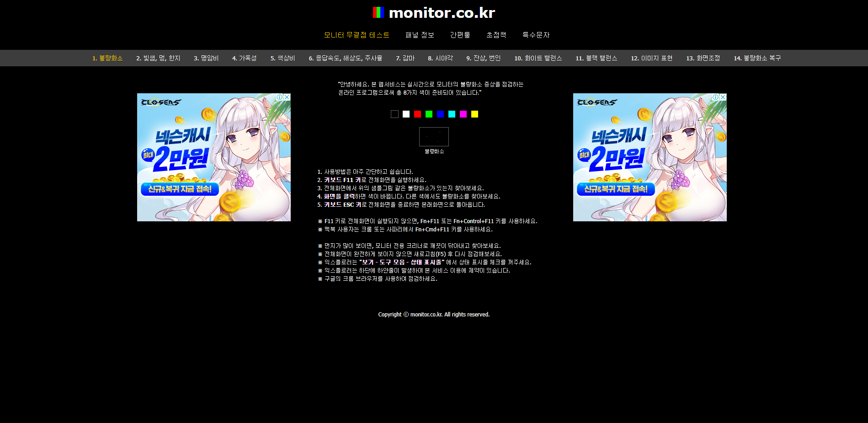Viewport: 868px width, 423px height.
Task: Click the right 넥슨캐시 2만원 ad image
Action: tap(650, 157)
